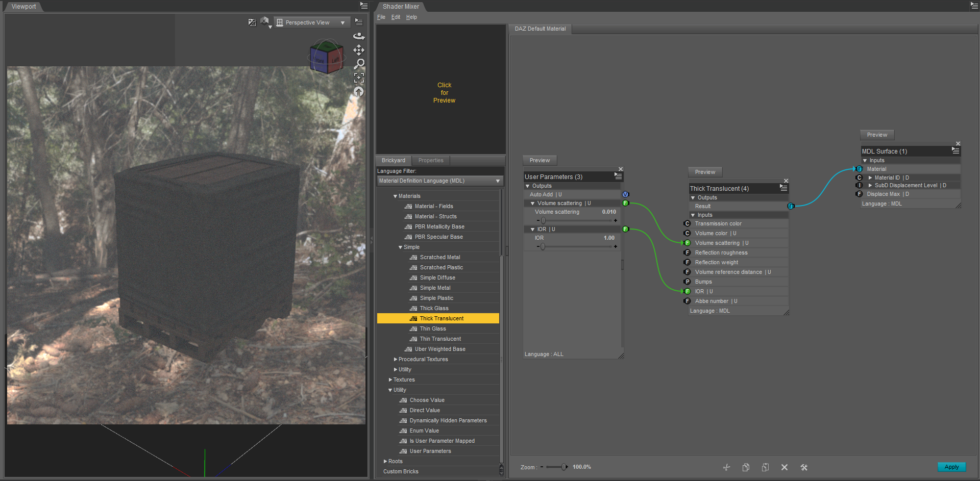
Task: Expand the Procedural Textures group
Action: 395,360
